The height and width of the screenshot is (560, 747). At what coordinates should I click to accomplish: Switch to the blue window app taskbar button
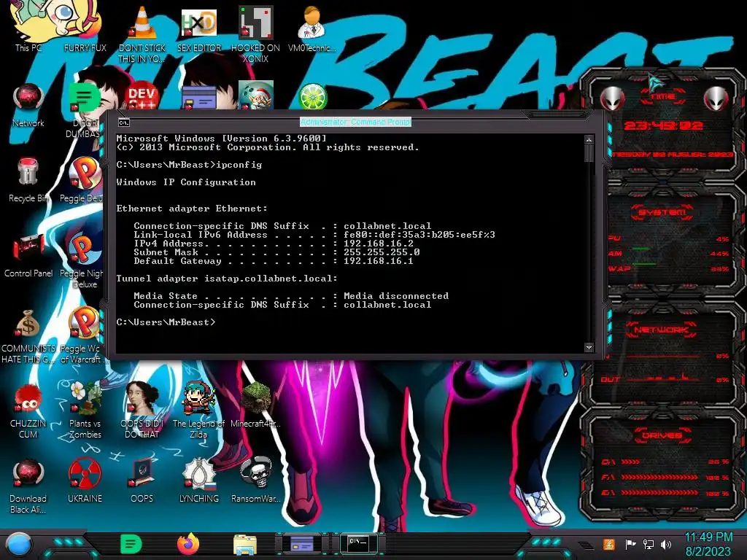(x=301, y=544)
